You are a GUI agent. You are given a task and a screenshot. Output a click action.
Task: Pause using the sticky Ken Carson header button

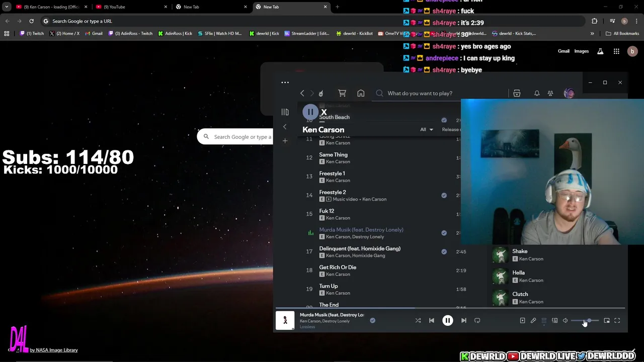[310, 112]
